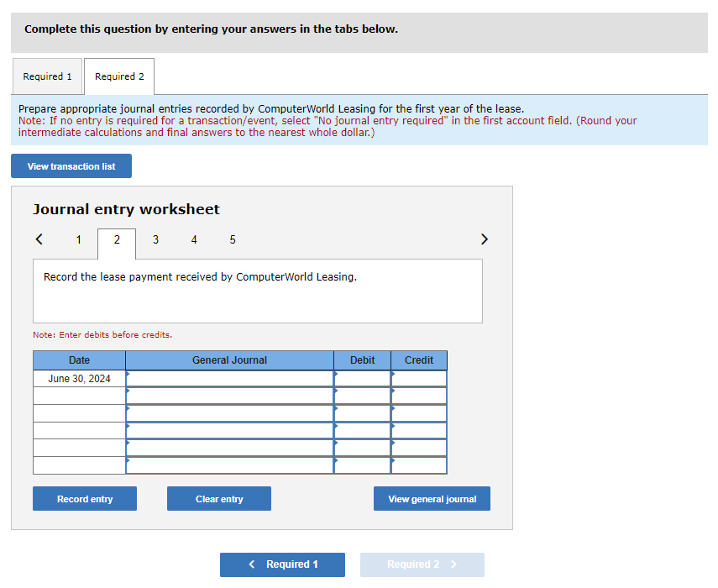Go to next journal entry arrow

(484, 239)
